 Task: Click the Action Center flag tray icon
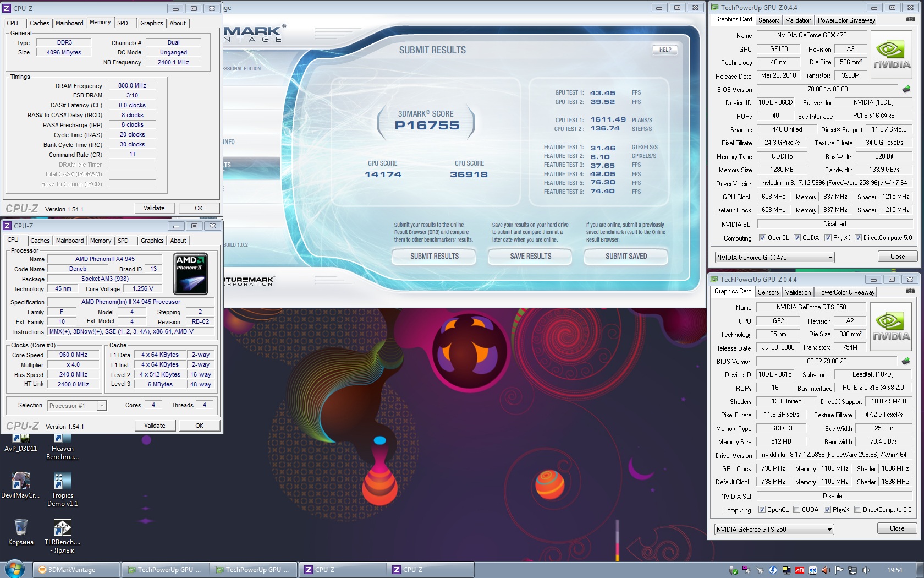click(x=839, y=570)
